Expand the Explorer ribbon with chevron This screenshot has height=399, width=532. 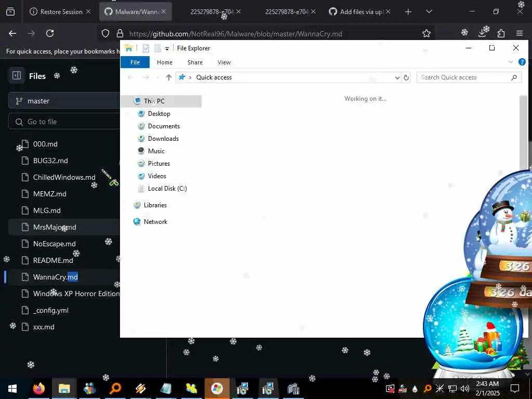[x=511, y=62]
